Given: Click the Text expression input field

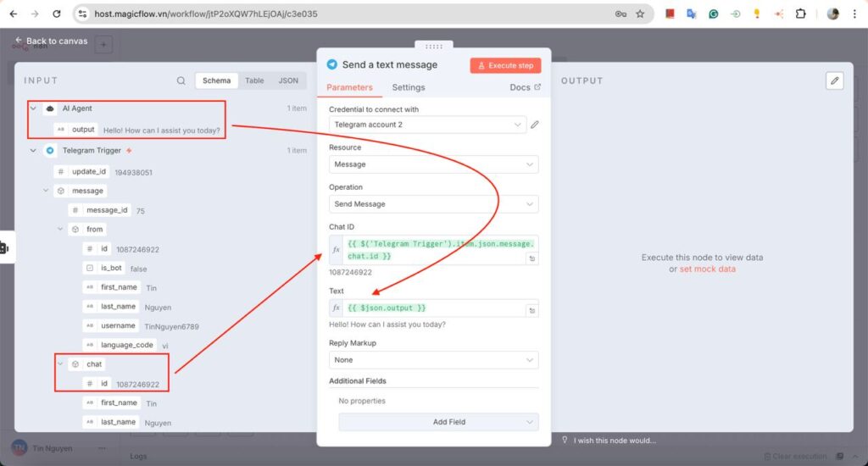Looking at the screenshot, I should pyautogui.click(x=434, y=308).
